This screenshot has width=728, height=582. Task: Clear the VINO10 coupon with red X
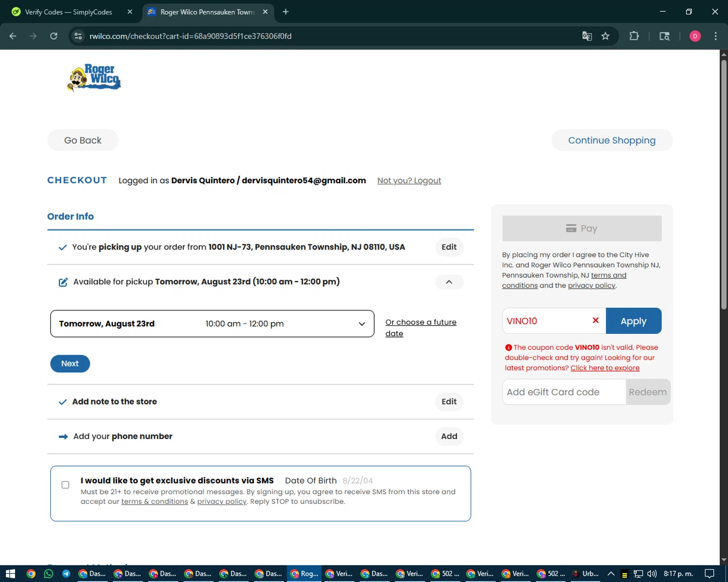point(596,320)
